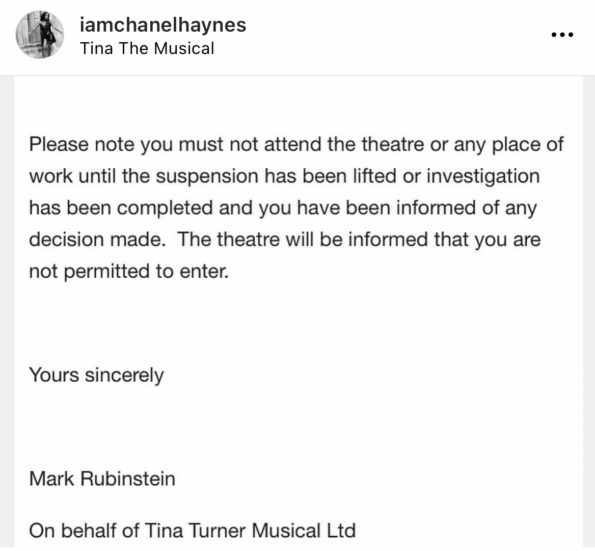
Task: Click "On behalf of Tina Turner Musical Ltd"
Action: pyautogui.click(x=192, y=531)
